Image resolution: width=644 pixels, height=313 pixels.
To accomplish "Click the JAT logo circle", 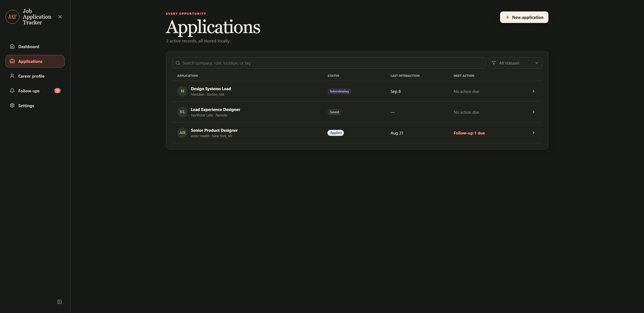I will [x=12, y=17].
